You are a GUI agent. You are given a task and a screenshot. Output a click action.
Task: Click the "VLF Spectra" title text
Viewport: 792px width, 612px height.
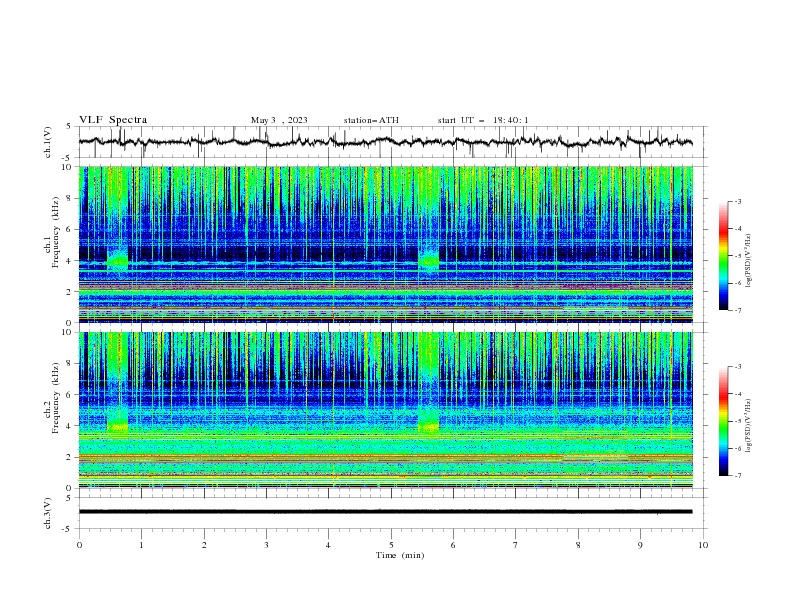[x=113, y=120]
